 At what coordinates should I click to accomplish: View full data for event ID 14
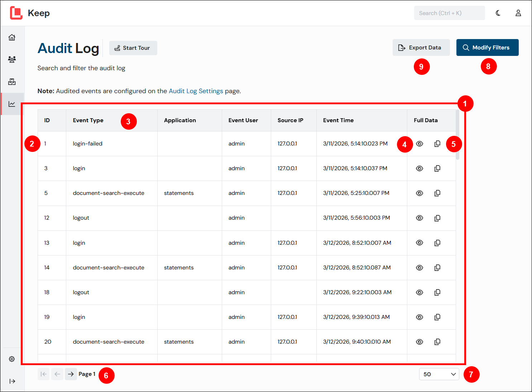[x=420, y=268]
